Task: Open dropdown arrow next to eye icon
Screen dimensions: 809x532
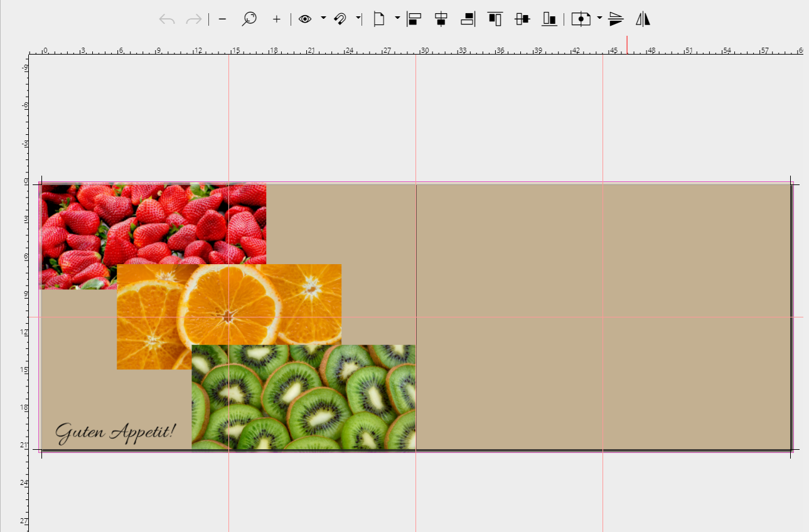Action: pyautogui.click(x=323, y=18)
